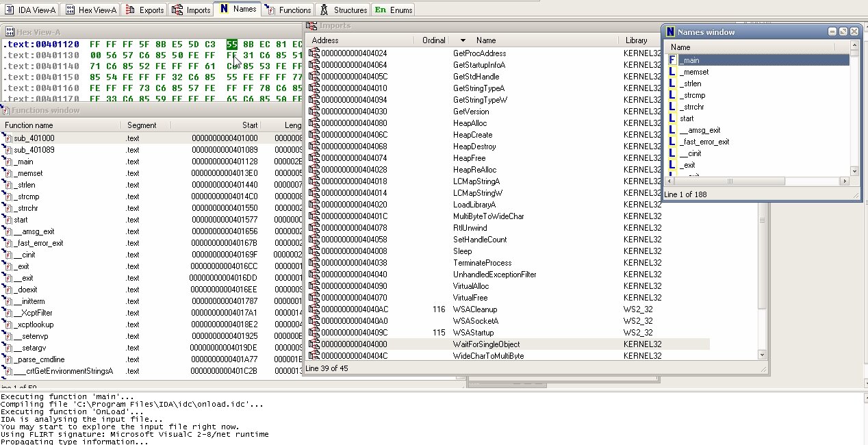The height and width of the screenshot is (445, 868).
Task: Switch to the IDA View-A tab
Action: 30,10
